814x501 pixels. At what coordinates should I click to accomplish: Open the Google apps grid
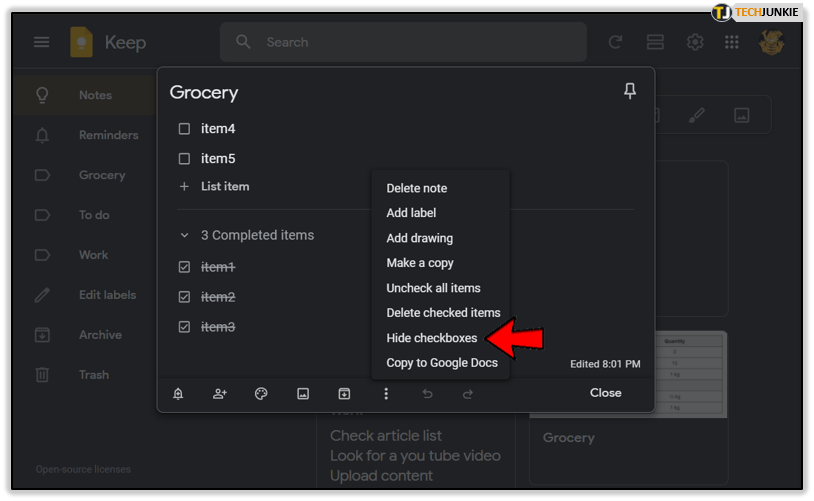point(732,42)
